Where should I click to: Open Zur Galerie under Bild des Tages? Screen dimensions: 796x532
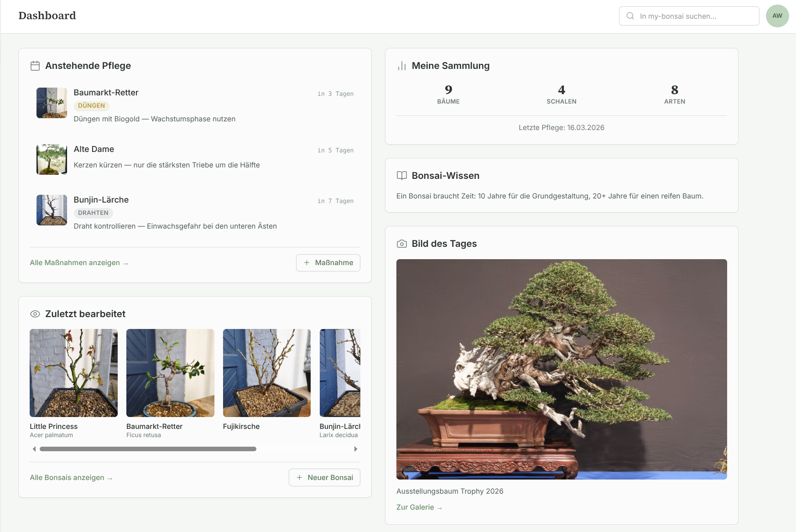[419, 507]
